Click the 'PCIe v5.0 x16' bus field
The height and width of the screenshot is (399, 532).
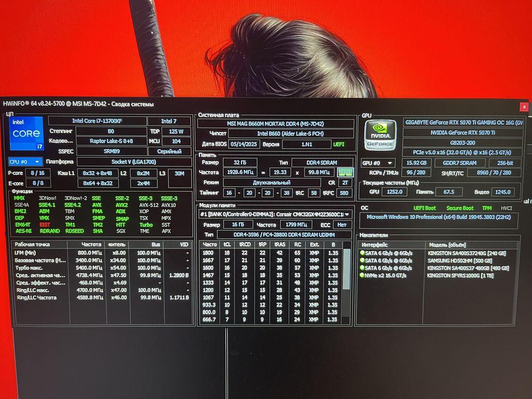(462, 153)
